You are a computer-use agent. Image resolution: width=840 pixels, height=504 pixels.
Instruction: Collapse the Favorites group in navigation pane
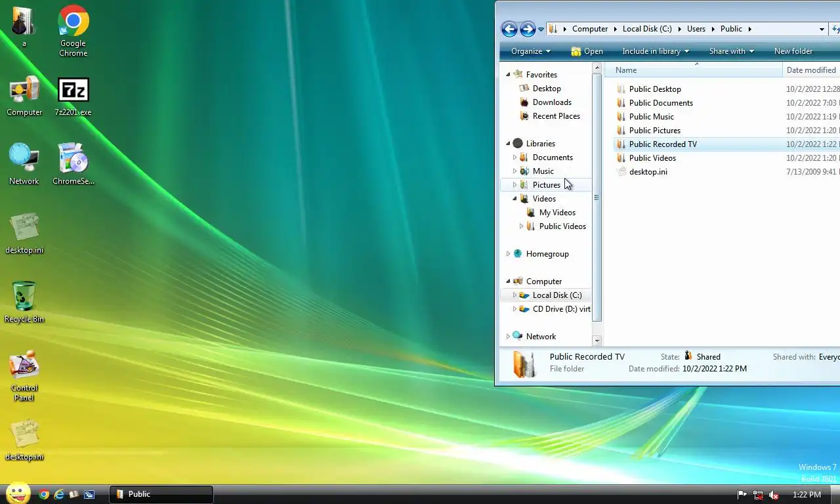(x=508, y=75)
